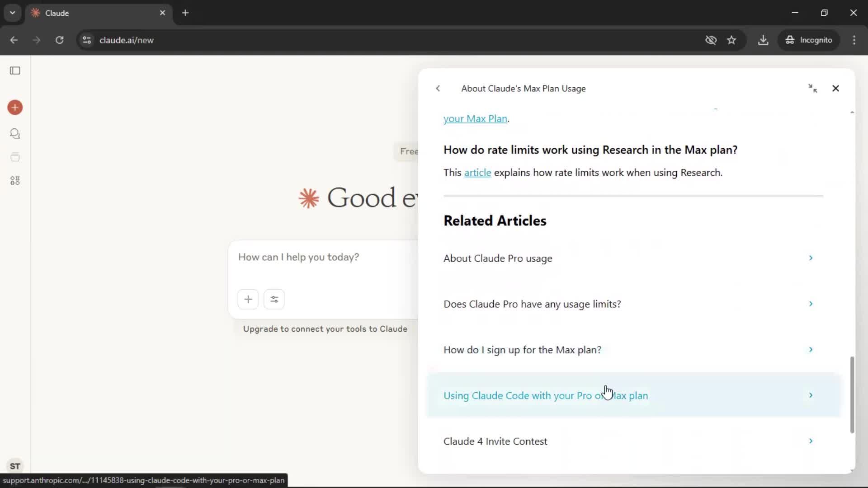Open the Projects icon in sidebar
The width and height of the screenshot is (868, 488).
pyautogui.click(x=15, y=157)
